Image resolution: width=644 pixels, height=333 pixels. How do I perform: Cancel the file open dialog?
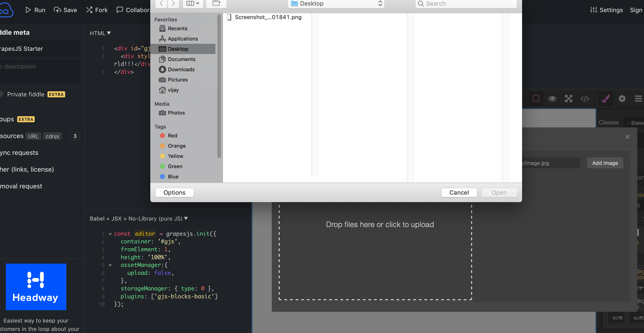pos(459,192)
